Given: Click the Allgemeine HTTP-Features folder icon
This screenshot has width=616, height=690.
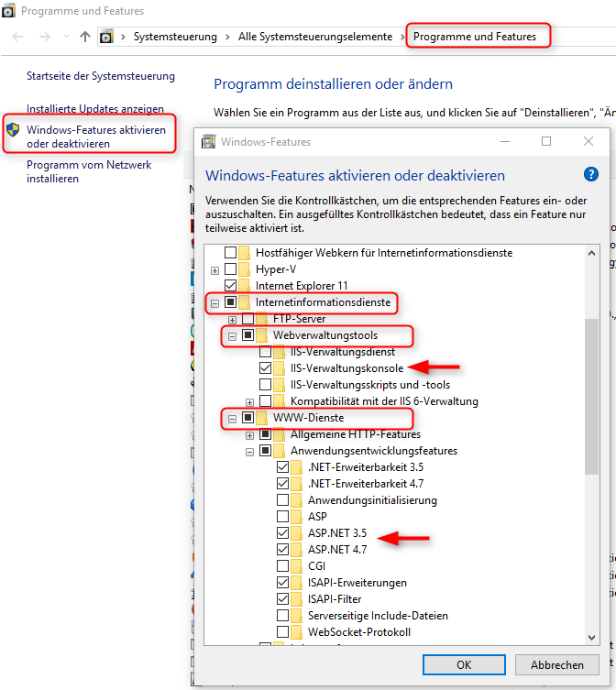Looking at the screenshot, I should point(280,434).
